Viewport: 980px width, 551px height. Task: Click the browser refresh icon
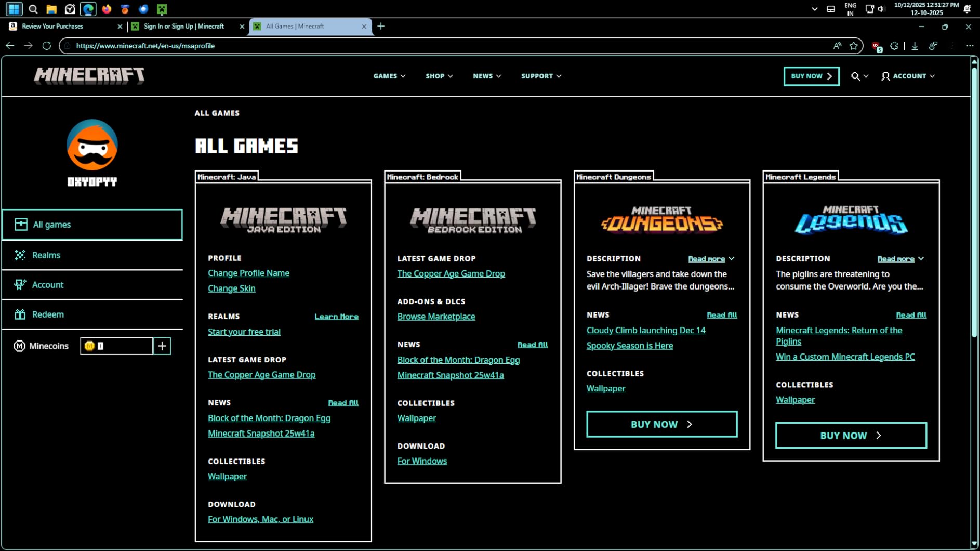[47, 46]
